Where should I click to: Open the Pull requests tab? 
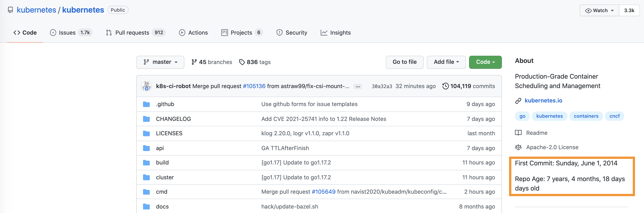[136, 33]
